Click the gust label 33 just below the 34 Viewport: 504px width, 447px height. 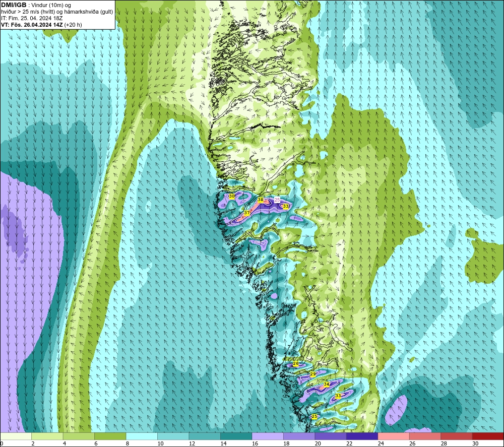click(338, 396)
